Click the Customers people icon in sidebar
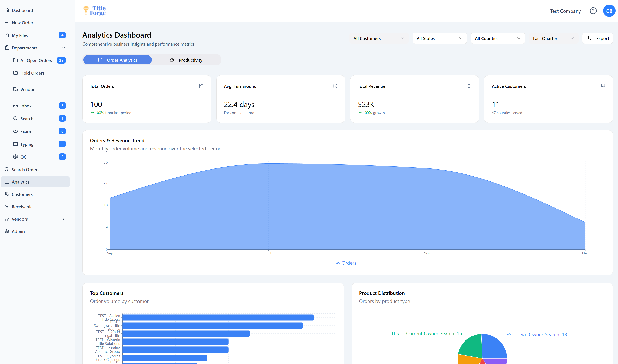 point(7,194)
